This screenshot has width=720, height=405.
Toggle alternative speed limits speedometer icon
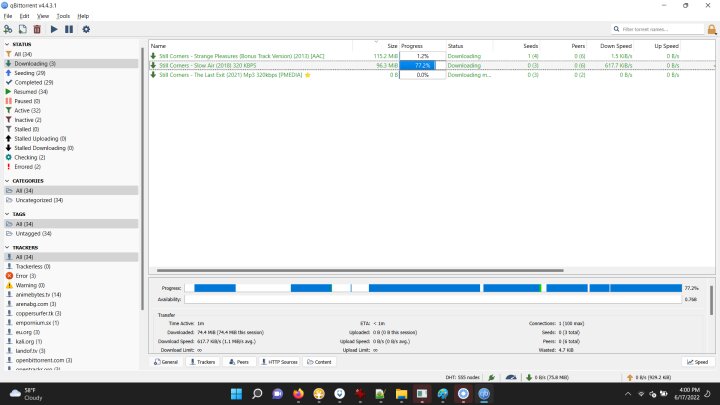point(511,377)
